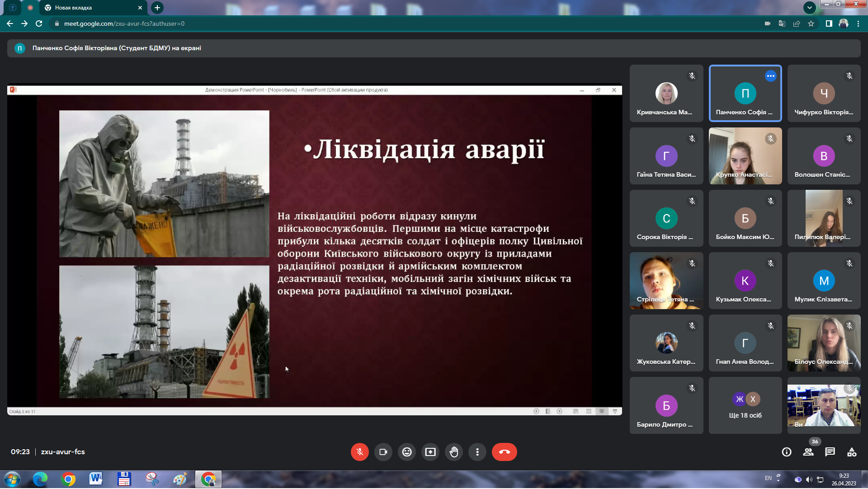Leave the call with red hang-up button

coord(504,452)
